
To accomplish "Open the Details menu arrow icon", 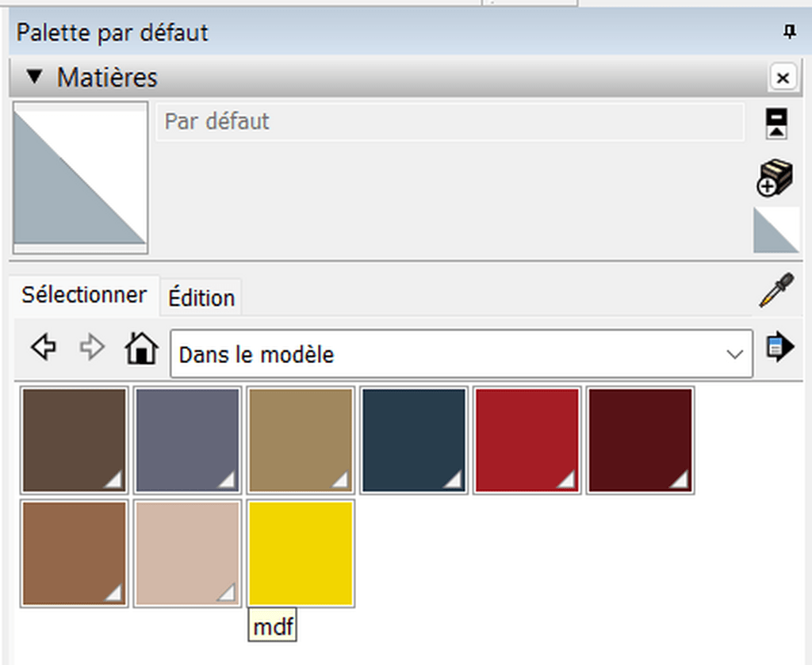I will (x=779, y=349).
